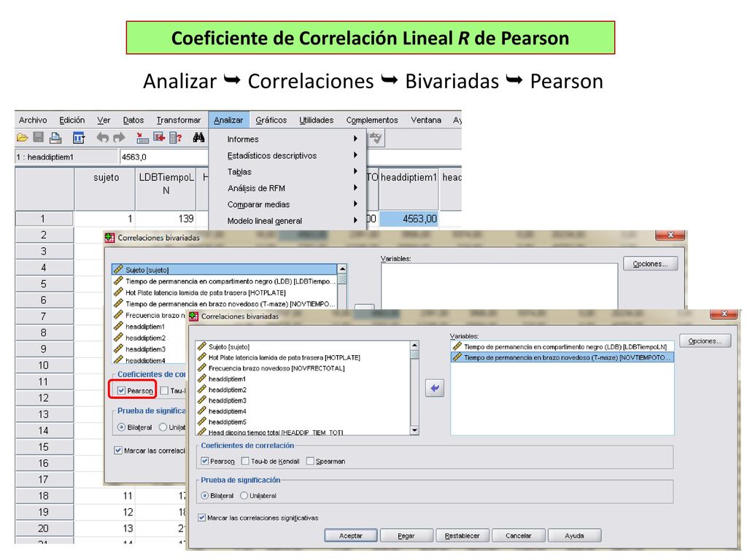Viewport: 747px width, 560px height.
Task: Expand the Estadísticos descriptivos submenu
Action: (355, 155)
